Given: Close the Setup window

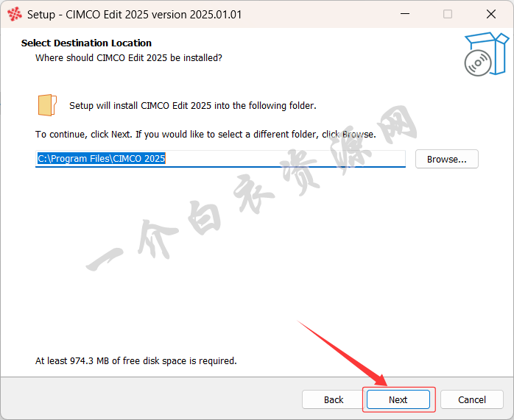Looking at the screenshot, I should (x=491, y=14).
